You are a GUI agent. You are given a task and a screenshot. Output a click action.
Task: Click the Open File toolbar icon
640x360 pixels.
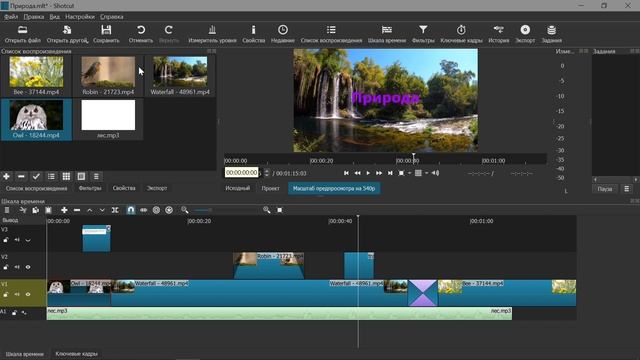22,30
